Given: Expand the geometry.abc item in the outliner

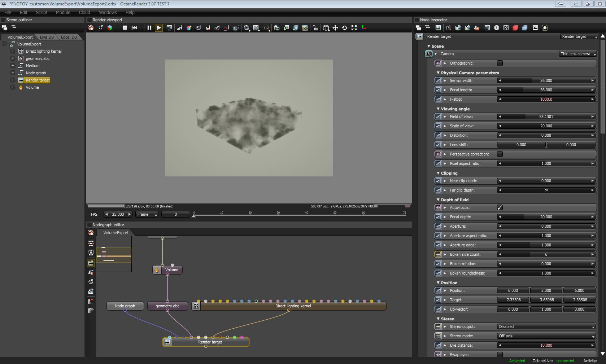Looking at the screenshot, I should pyautogui.click(x=13, y=58).
